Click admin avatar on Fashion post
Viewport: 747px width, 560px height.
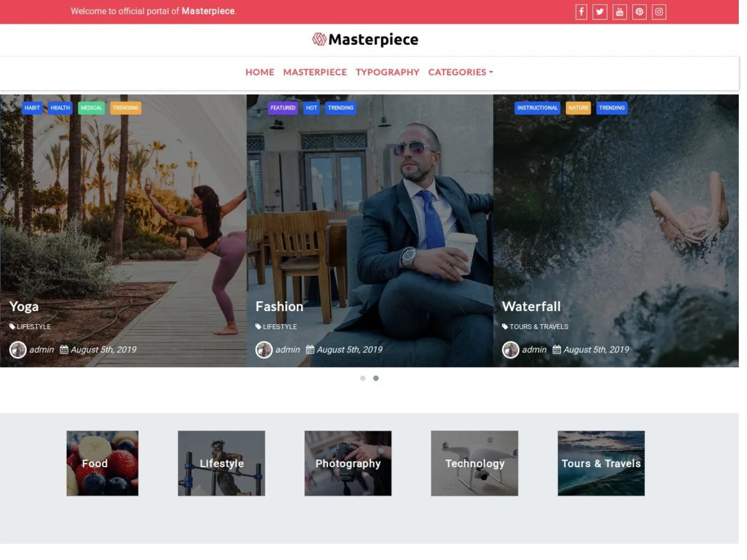(x=264, y=350)
